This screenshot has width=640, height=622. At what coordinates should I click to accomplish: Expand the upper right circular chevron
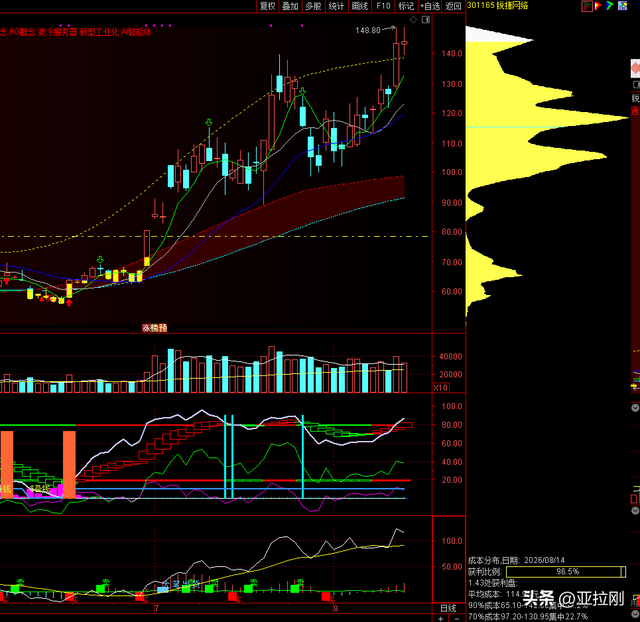(x=635, y=407)
